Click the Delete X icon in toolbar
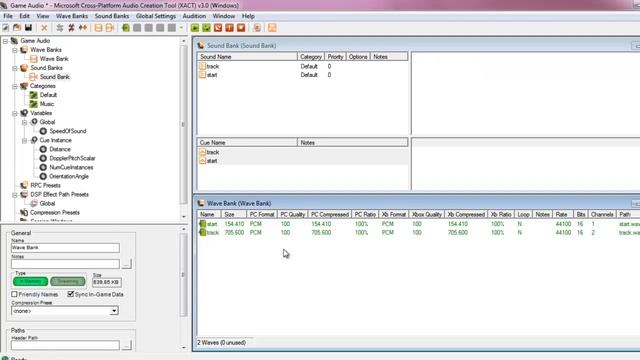Viewport: 640px width, 360px height. coord(44,28)
